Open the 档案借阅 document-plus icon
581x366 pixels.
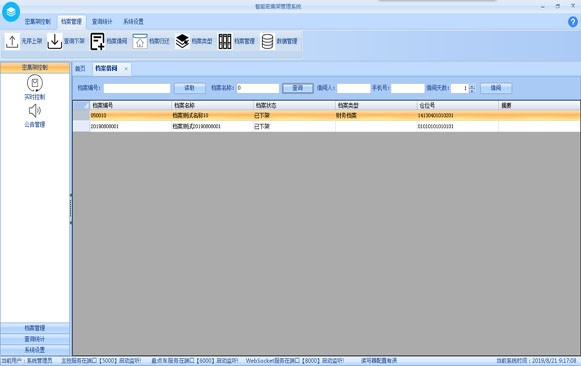click(x=97, y=41)
